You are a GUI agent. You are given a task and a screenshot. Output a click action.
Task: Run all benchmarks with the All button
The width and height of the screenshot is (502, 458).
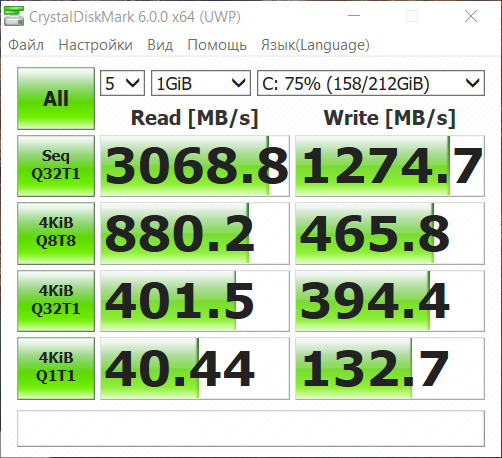pyautogui.click(x=56, y=98)
